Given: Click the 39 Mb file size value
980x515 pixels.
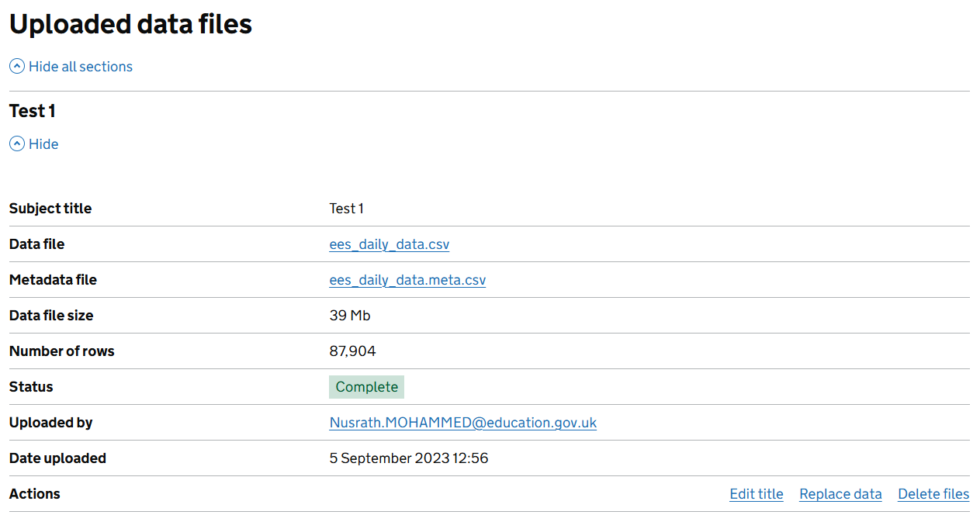Looking at the screenshot, I should [x=350, y=316].
